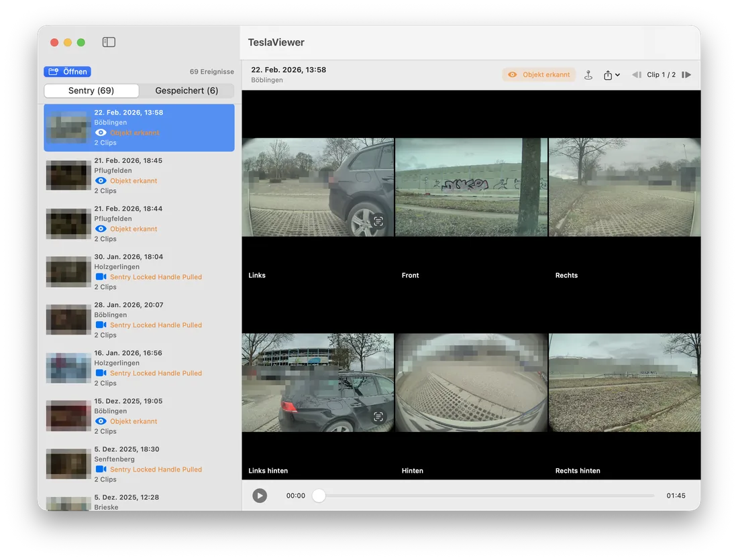Select the 5. Dez. 2025, 12:28 Brieske event
This screenshot has height=560, width=738.
139,501
